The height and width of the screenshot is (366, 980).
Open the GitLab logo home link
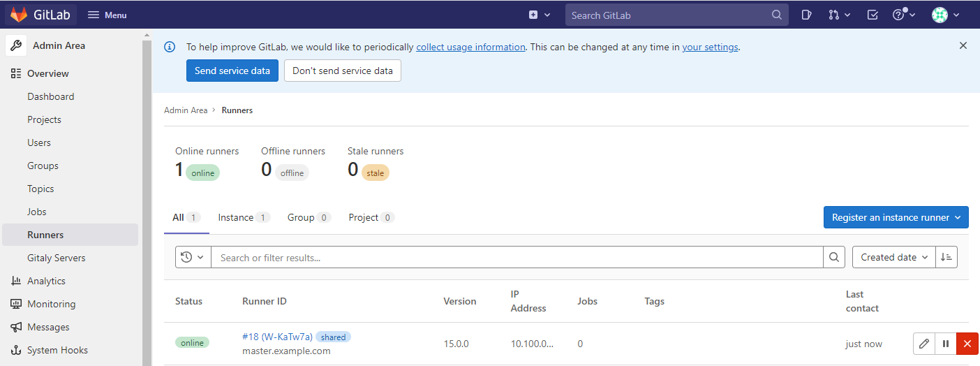pos(40,15)
